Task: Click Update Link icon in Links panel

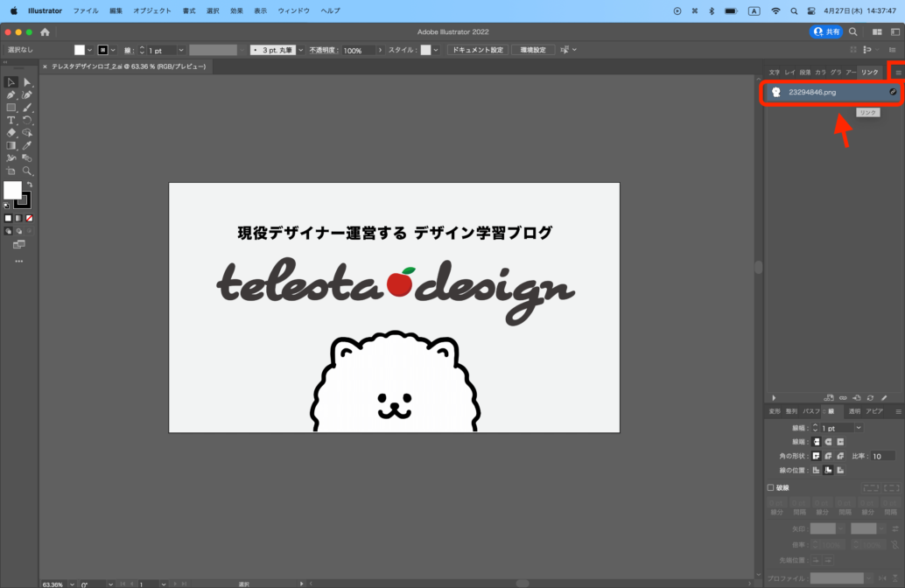Action: pyautogui.click(x=870, y=397)
